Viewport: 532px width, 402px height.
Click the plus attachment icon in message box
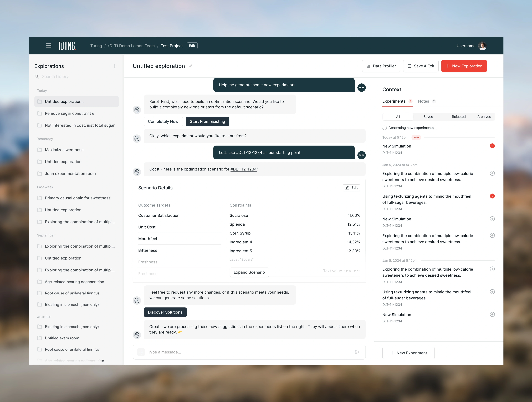(x=141, y=352)
